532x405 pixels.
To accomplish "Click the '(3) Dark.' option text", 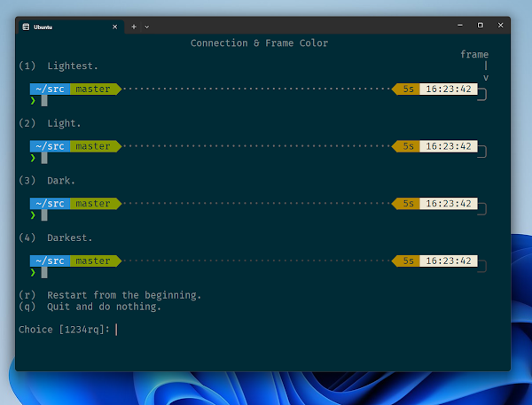I will click(47, 181).
